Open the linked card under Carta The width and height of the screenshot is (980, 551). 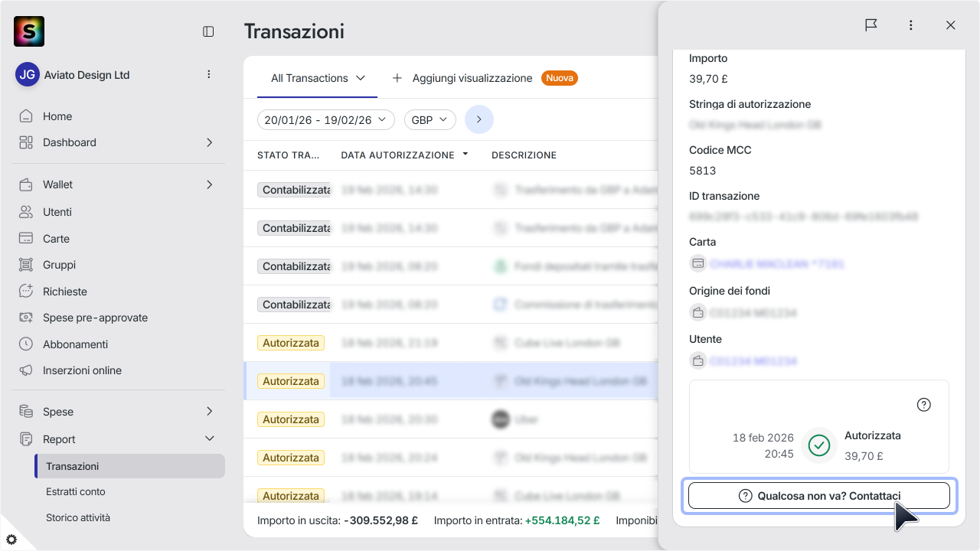click(x=777, y=264)
